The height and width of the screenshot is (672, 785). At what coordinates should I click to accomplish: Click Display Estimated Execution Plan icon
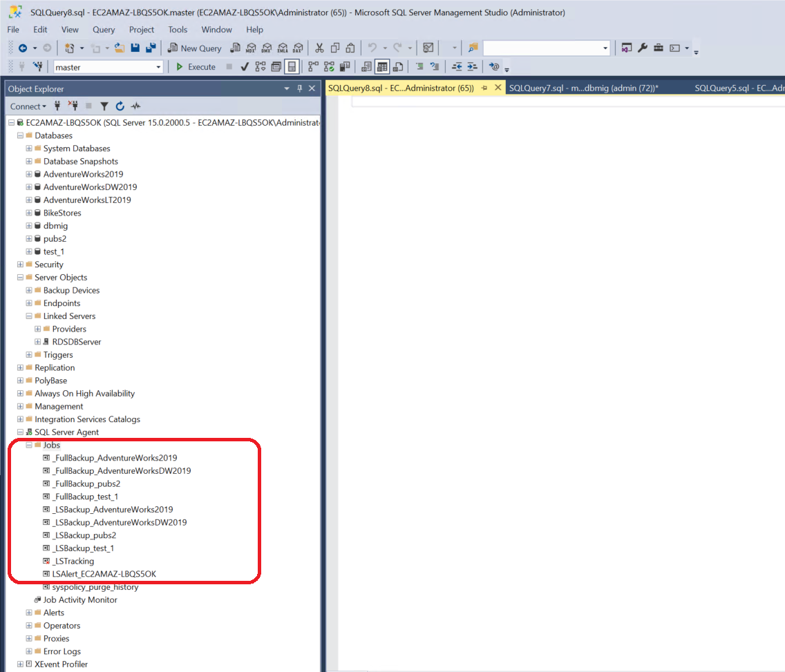261,67
